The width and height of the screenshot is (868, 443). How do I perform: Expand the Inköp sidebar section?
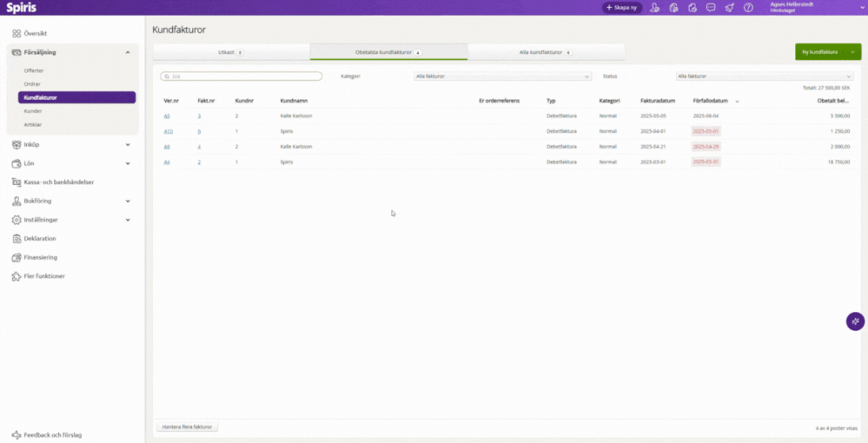(x=128, y=144)
